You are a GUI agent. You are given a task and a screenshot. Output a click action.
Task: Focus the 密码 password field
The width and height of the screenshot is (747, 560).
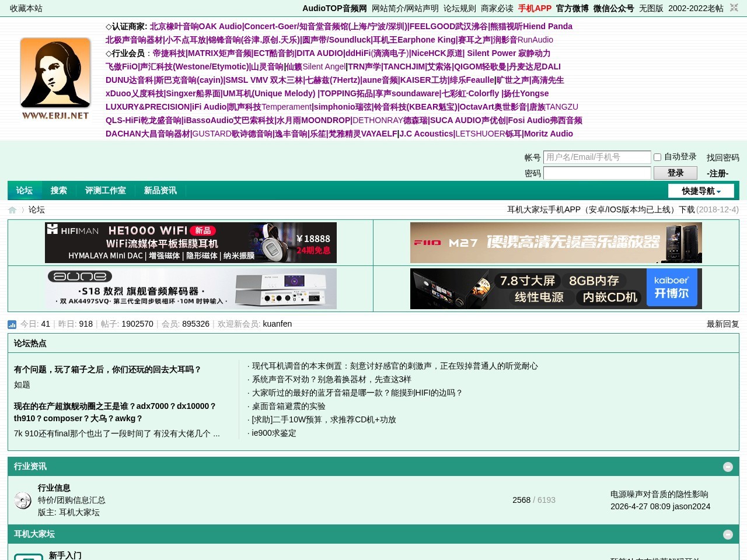(x=597, y=173)
